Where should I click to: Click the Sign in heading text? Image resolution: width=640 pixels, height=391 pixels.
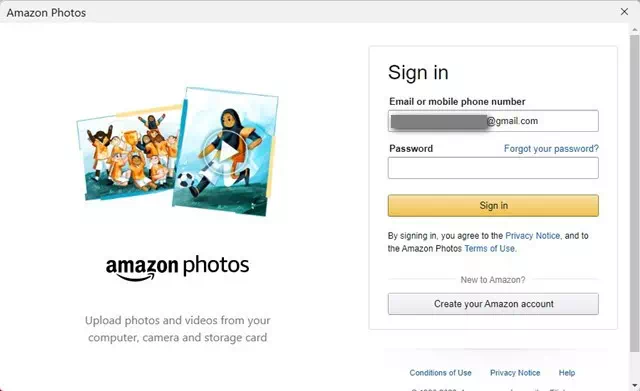(x=418, y=73)
